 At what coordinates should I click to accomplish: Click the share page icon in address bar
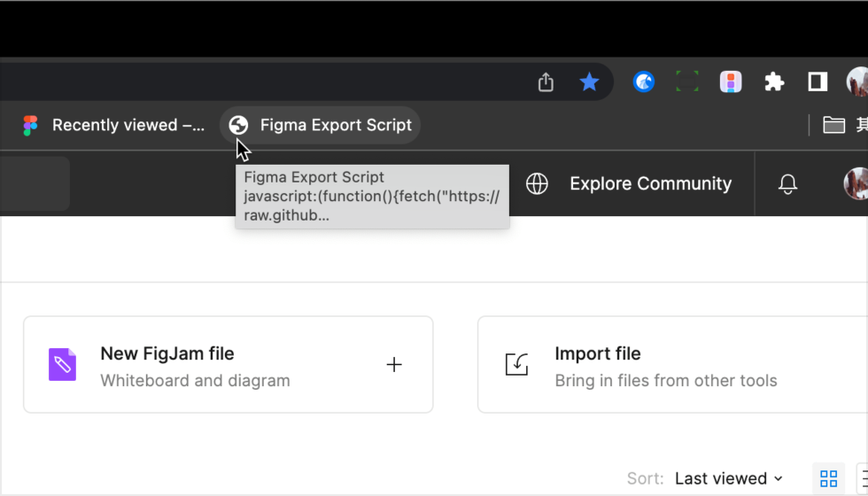[546, 81]
